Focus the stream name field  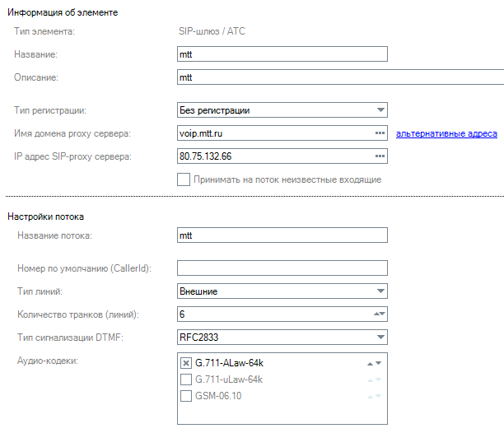tap(282, 235)
